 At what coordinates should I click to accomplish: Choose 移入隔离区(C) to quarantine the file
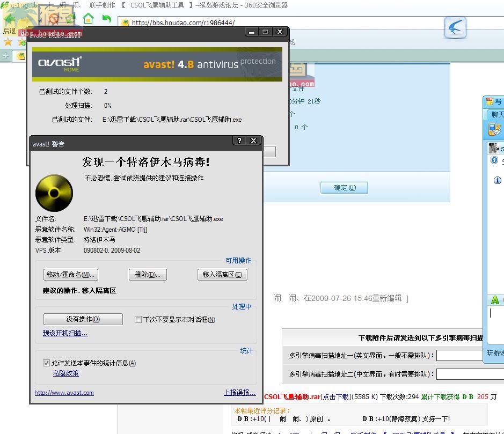point(222,275)
